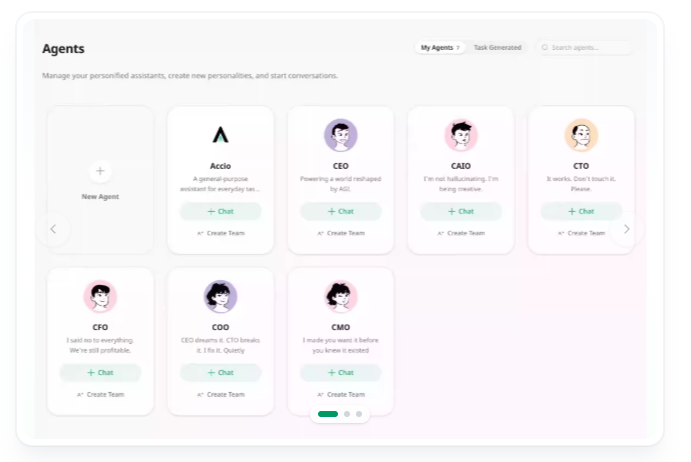
Task: Select the CTO agent avatar
Action: click(x=581, y=135)
